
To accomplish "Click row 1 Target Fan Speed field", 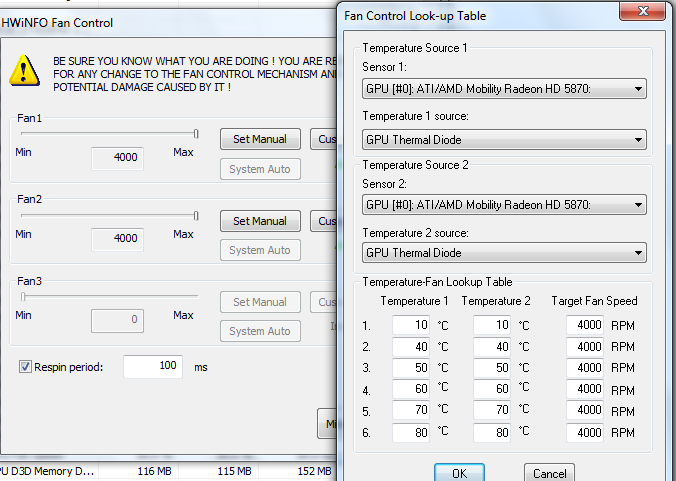I will pyautogui.click(x=585, y=325).
